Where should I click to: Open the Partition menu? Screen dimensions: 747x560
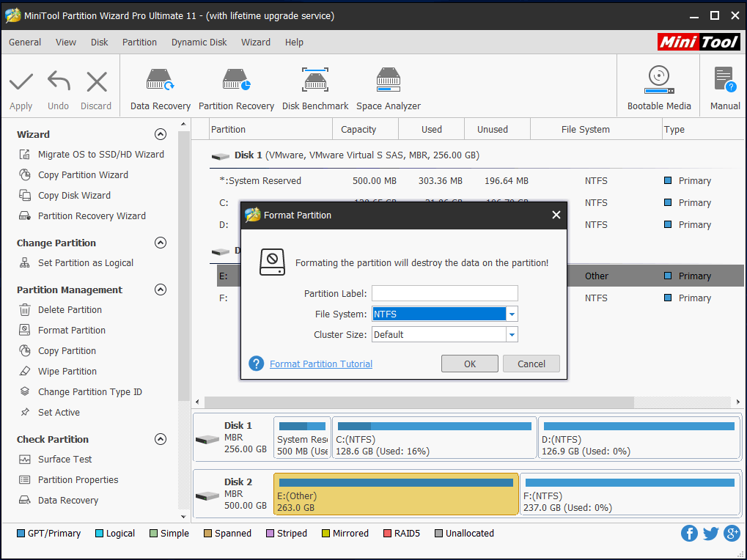[x=139, y=42]
